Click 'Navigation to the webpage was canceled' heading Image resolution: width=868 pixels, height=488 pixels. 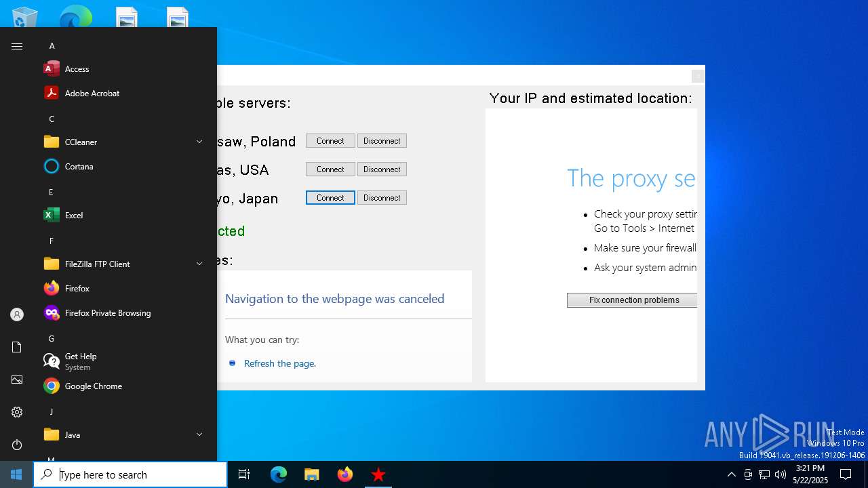[x=335, y=299]
